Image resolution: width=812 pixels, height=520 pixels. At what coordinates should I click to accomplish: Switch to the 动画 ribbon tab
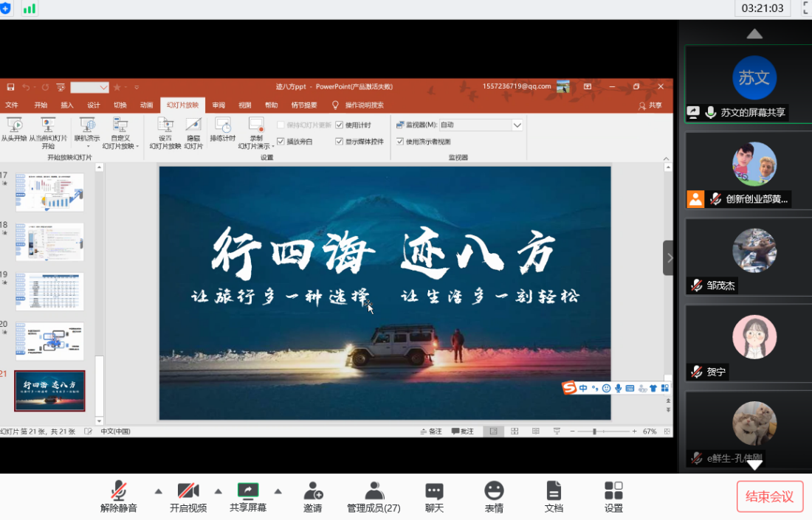pyautogui.click(x=147, y=105)
